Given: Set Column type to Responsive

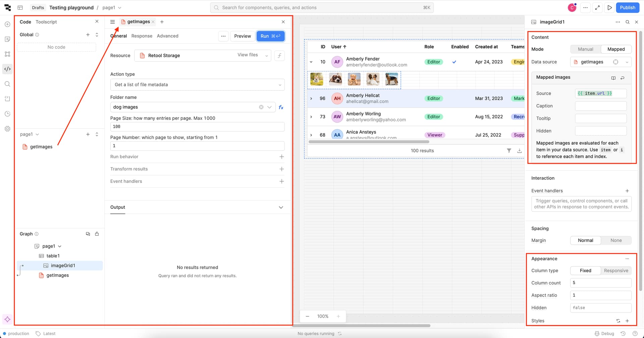Looking at the screenshot, I should click(616, 271).
